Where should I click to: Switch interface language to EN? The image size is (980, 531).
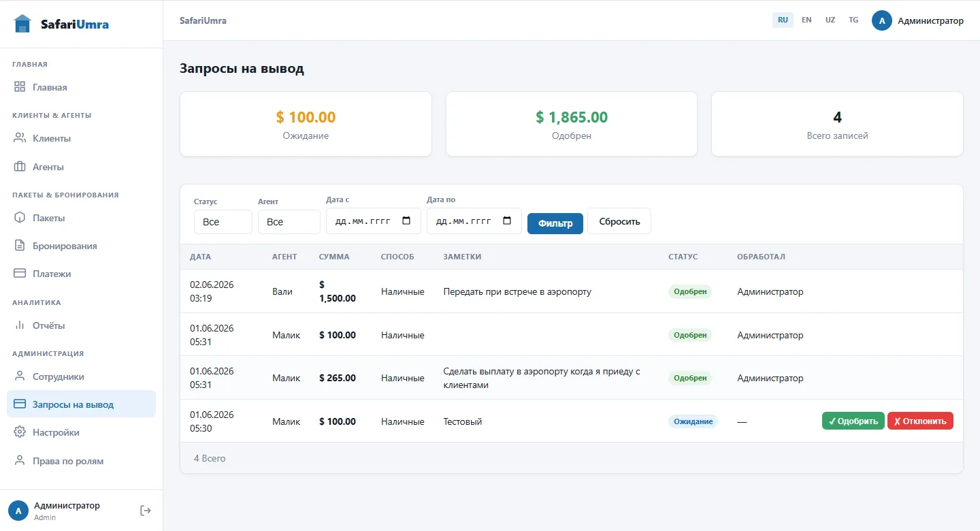click(x=806, y=20)
